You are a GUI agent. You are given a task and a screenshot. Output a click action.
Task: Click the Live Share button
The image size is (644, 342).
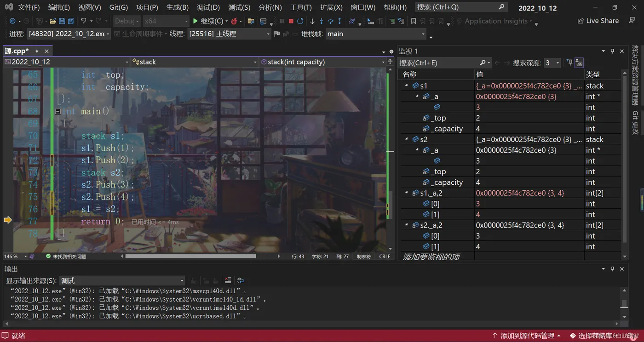pyautogui.click(x=598, y=21)
